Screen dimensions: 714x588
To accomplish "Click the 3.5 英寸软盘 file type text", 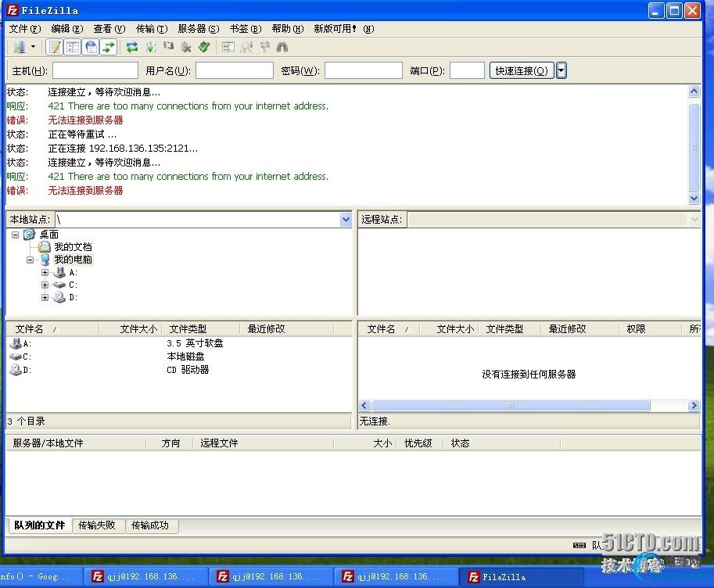I will 195,343.
